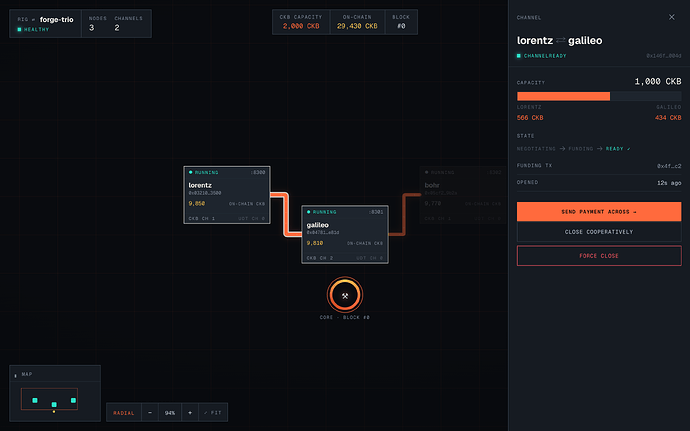
Task: Click the MAP panel header
Action: (x=55, y=374)
